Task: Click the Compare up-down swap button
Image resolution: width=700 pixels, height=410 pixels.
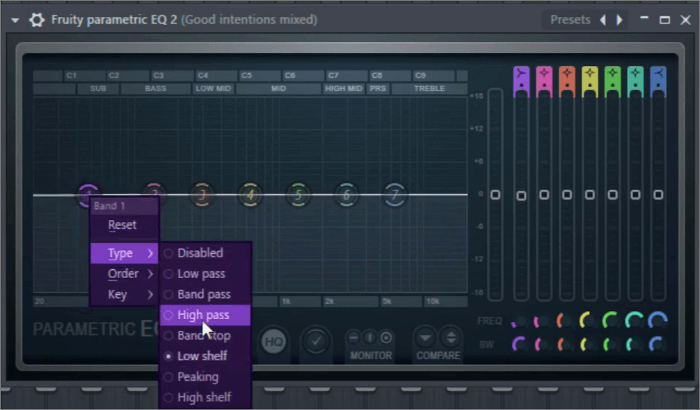Action: point(451,338)
